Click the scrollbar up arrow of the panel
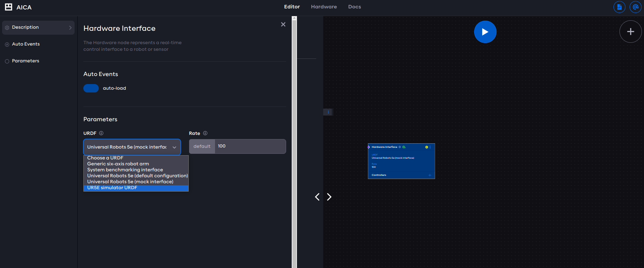 (x=294, y=18)
